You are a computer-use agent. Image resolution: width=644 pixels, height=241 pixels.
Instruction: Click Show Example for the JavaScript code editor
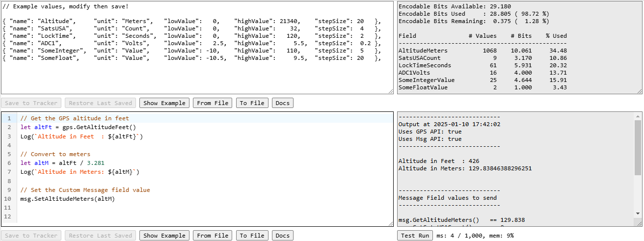(x=164, y=236)
